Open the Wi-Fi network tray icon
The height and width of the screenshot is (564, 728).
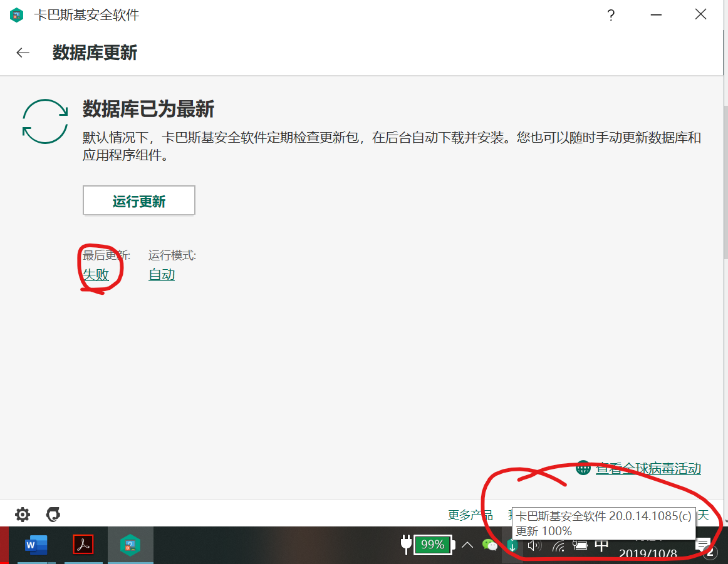tap(558, 546)
